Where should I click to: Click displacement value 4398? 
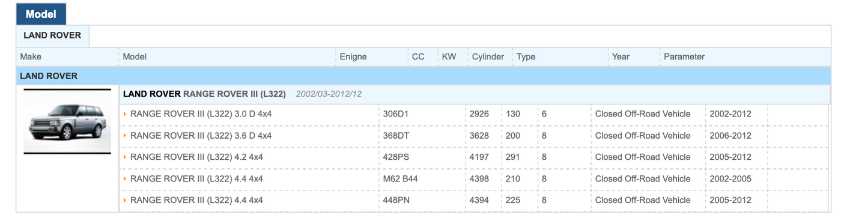pos(479,179)
